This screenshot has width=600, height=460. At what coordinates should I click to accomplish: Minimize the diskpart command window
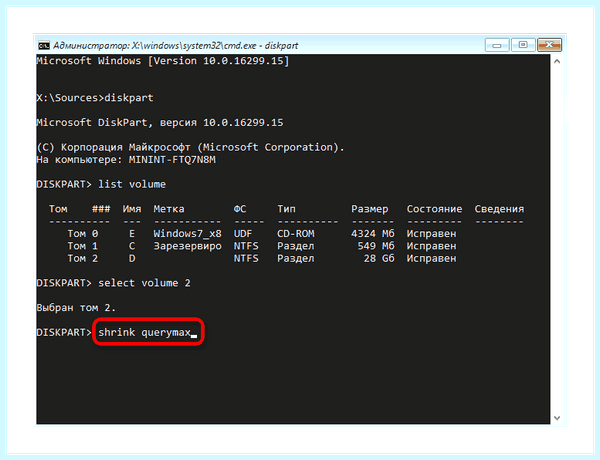(x=497, y=45)
